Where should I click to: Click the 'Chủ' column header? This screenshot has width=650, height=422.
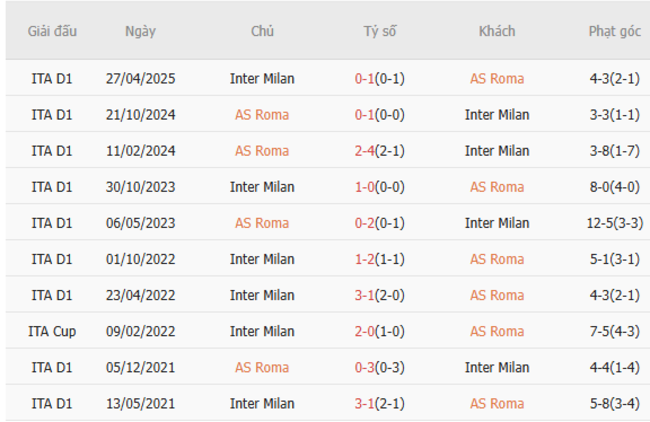[x=262, y=31]
